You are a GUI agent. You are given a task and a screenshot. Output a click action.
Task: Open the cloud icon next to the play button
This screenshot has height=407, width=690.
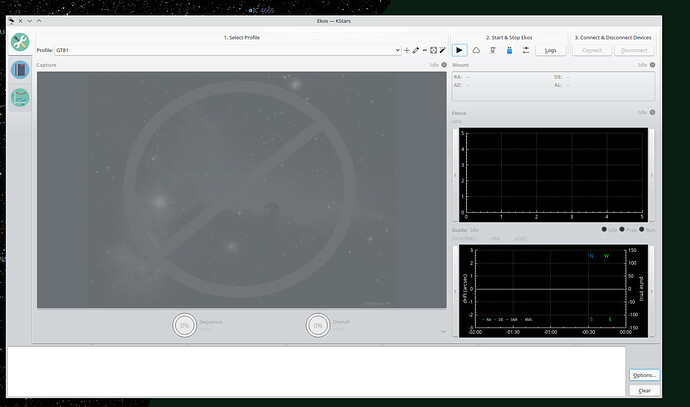point(476,50)
